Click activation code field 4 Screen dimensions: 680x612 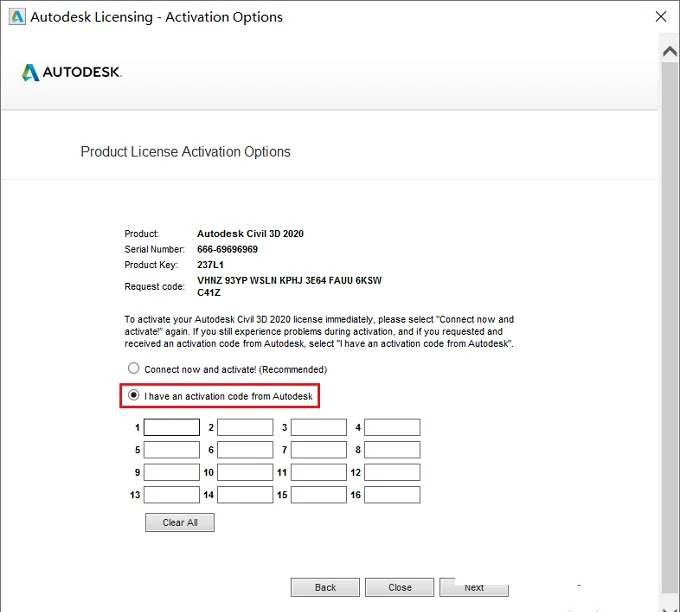coord(392,427)
